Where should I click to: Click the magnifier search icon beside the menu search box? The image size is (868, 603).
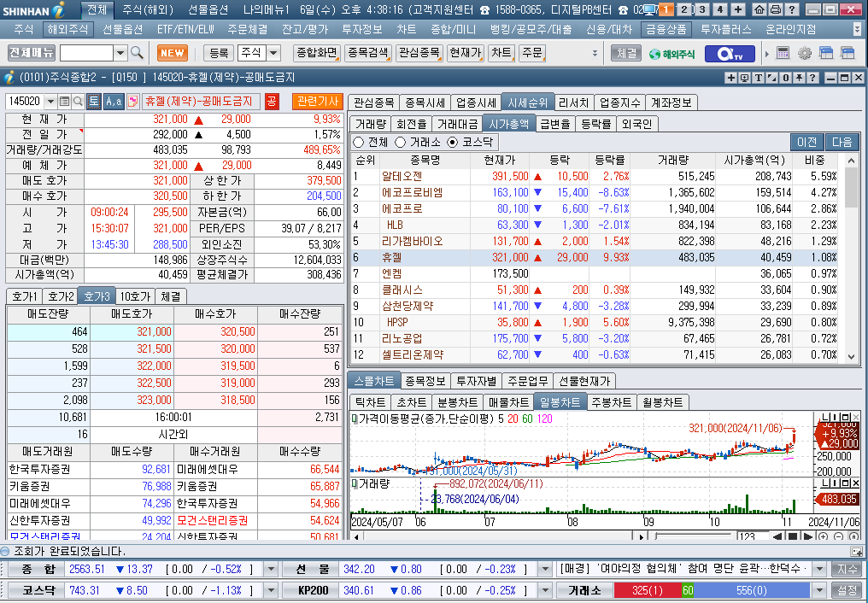pos(137,53)
